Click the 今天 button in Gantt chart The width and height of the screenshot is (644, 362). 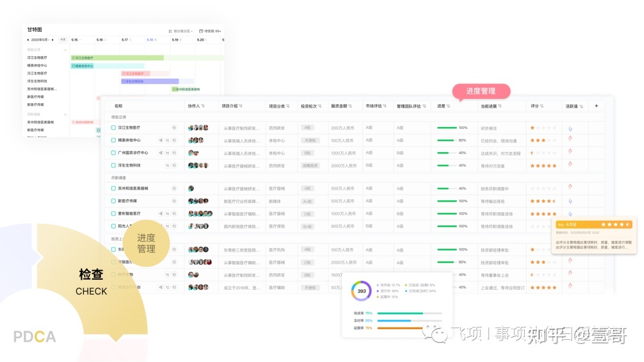click(x=63, y=40)
